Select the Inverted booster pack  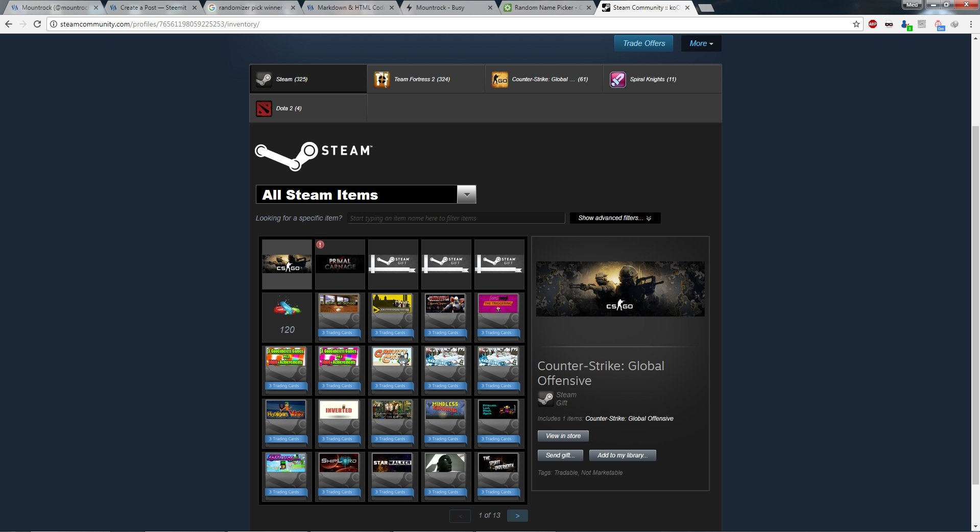[x=340, y=424]
